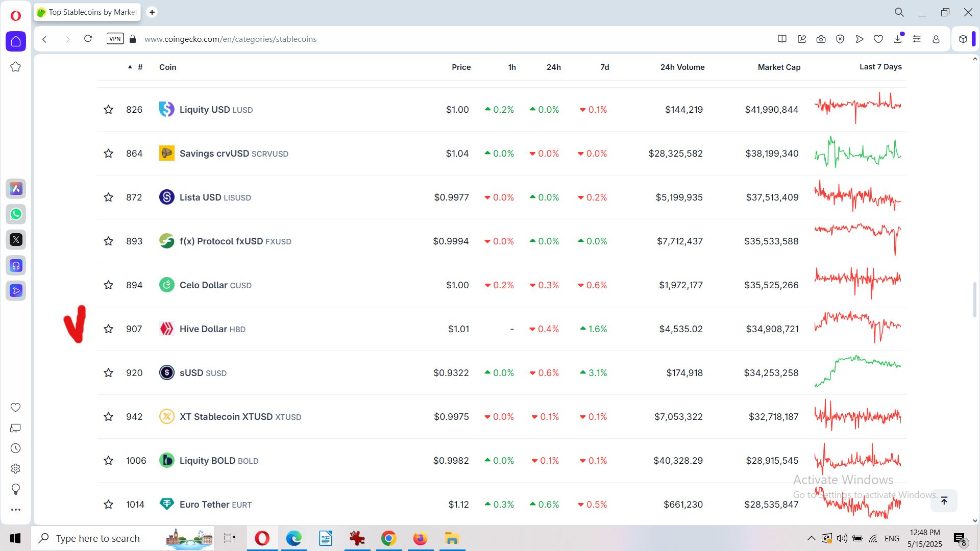This screenshot has height=551, width=980.
Task: Star Lista USD in the watchlist
Action: pyautogui.click(x=108, y=197)
